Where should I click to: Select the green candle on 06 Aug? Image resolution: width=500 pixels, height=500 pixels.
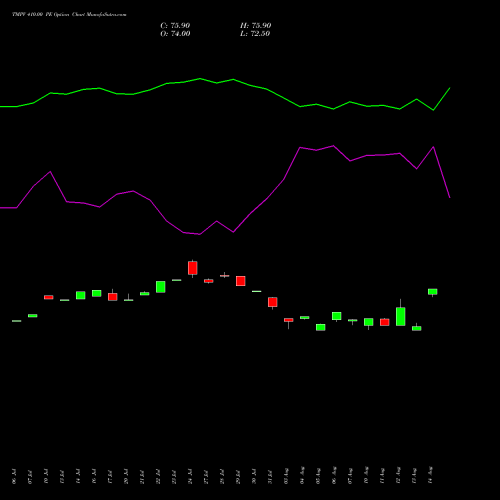(x=337, y=316)
